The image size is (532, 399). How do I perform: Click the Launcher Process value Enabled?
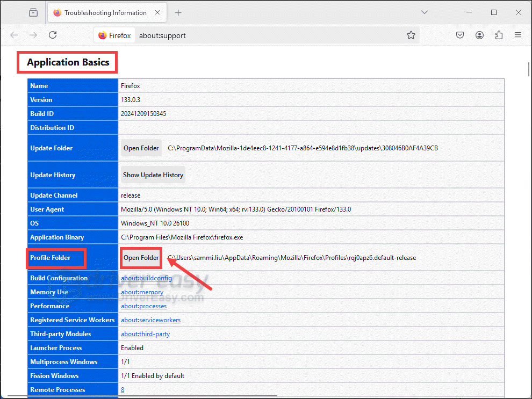pos(132,348)
